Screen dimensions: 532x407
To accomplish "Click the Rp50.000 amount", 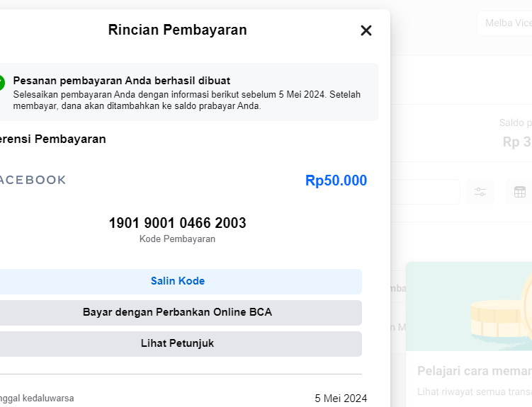I will click(x=336, y=180).
